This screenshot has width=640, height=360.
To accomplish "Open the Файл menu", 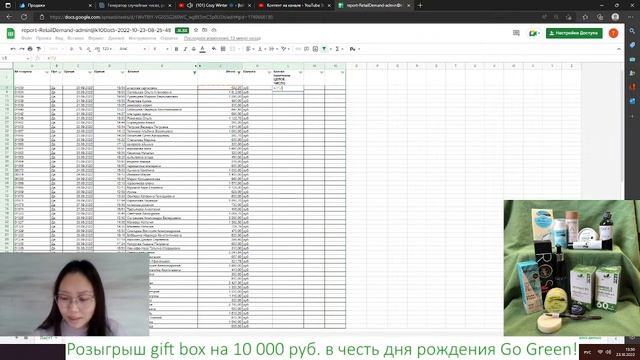I will [27, 38].
